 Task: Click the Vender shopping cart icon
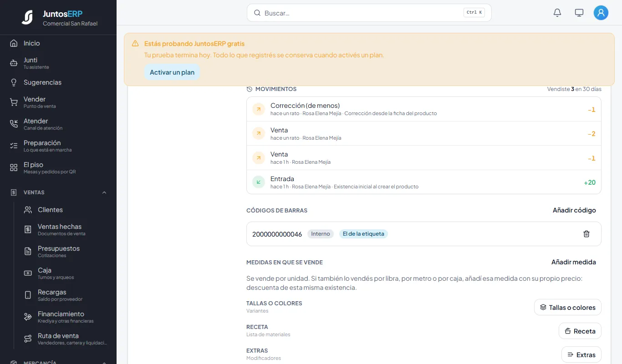click(14, 102)
